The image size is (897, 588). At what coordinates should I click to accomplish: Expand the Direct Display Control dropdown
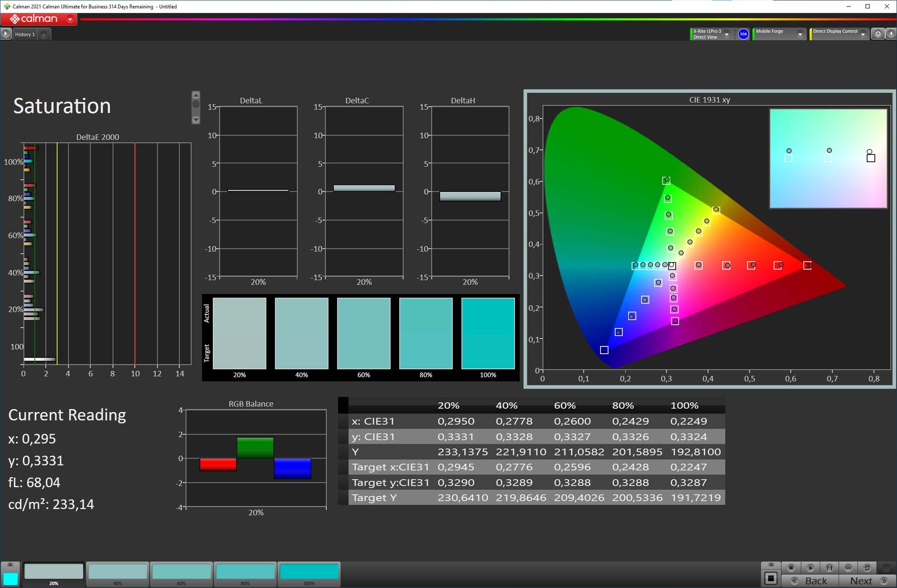(863, 34)
